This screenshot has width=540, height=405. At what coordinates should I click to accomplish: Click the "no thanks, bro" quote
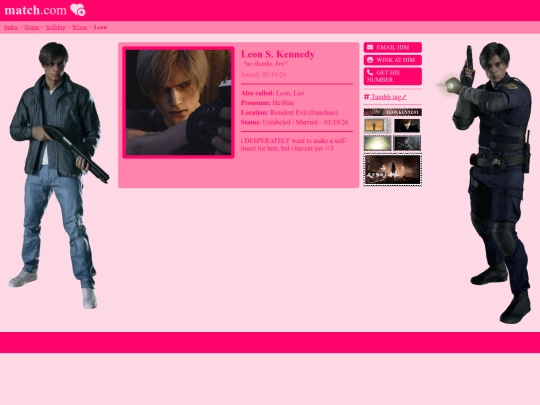click(266, 64)
